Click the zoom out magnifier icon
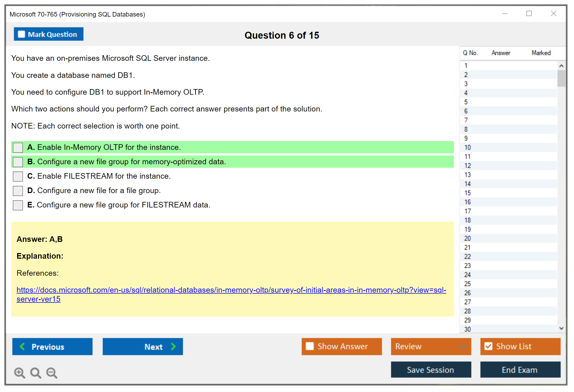This screenshot has width=574, height=392. coord(52,373)
